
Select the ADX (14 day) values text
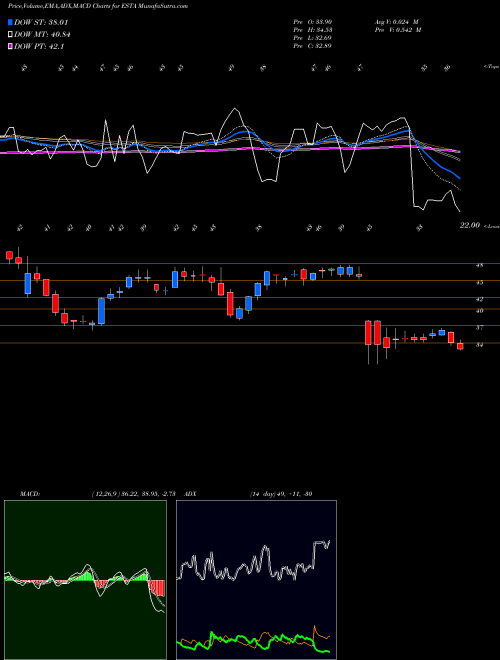pos(281,494)
